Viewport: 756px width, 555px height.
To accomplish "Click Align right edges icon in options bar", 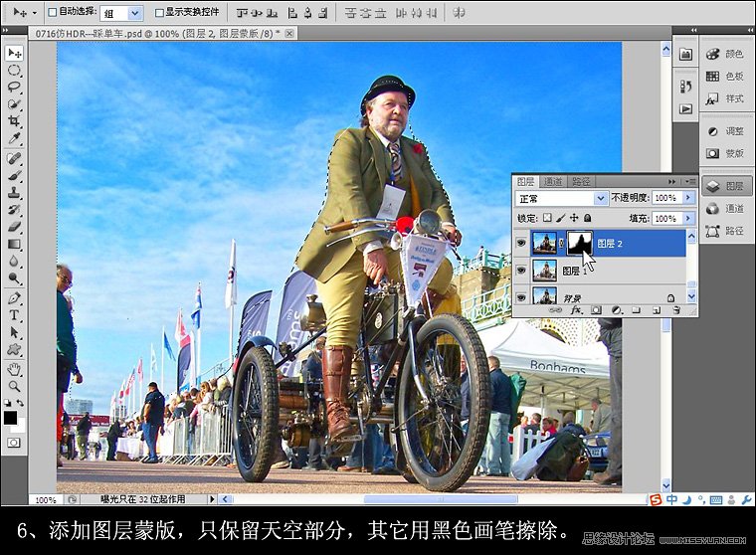I will (x=323, y=13).
